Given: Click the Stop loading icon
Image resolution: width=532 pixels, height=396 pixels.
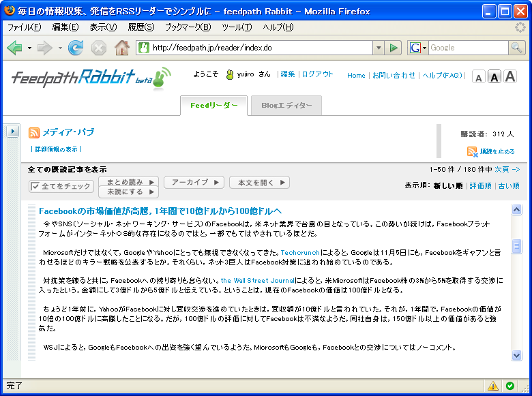Looking at the screenshot, I should 99,48.
